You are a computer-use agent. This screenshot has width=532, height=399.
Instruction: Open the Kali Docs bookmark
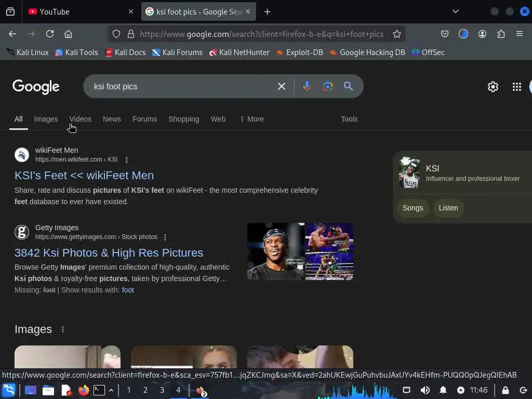tap(125, 52)
